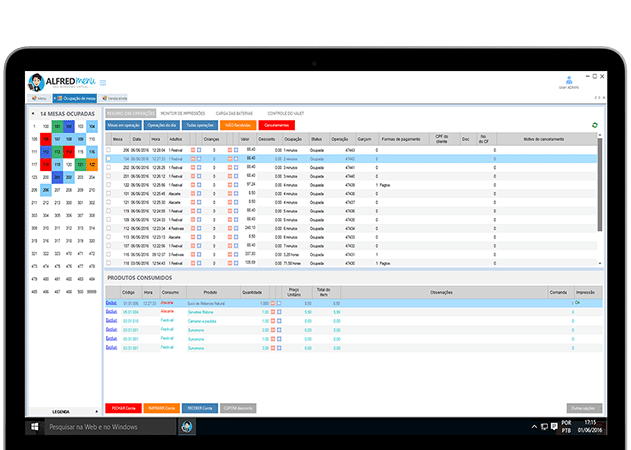The width and height of the screenshot is (631, 450).
Task: Expand the Legenda section arrow
Action: click(95, 411)
